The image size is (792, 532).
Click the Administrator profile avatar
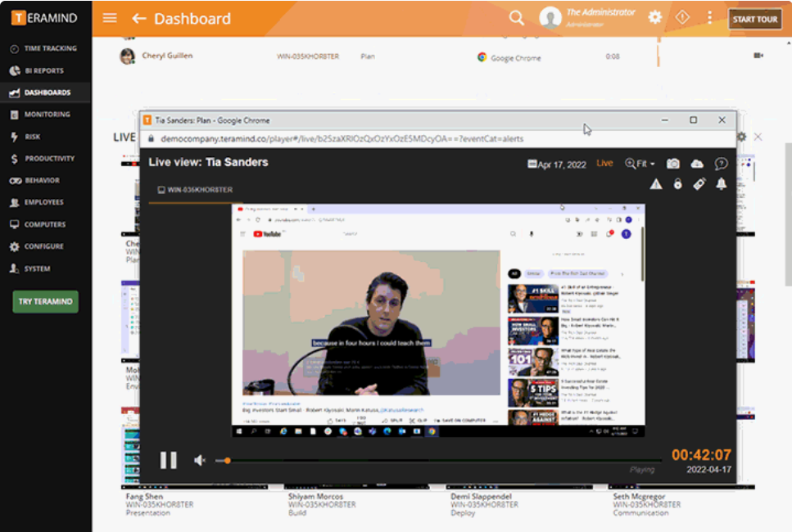(550, 18)
